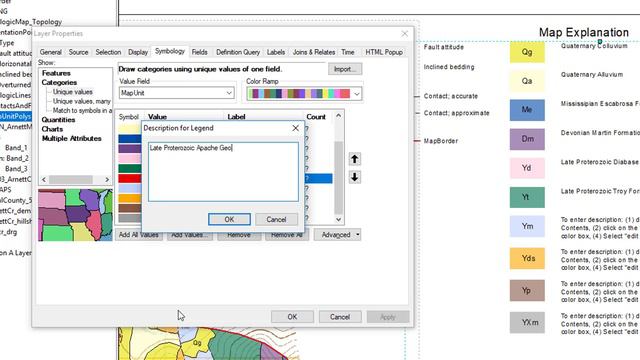Click the move symbol down arrow
This screenshot has height=360, width=640.
(x=354, y=177)
